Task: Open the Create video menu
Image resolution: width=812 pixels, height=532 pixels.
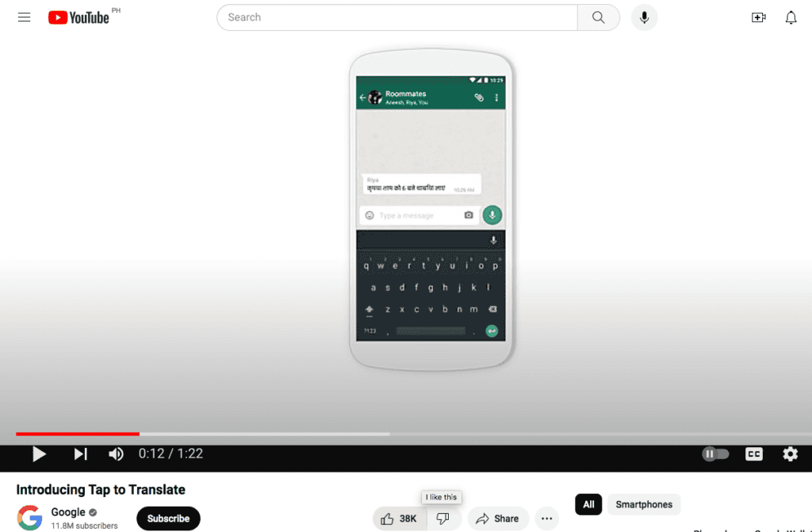Action: pos(759,17)
